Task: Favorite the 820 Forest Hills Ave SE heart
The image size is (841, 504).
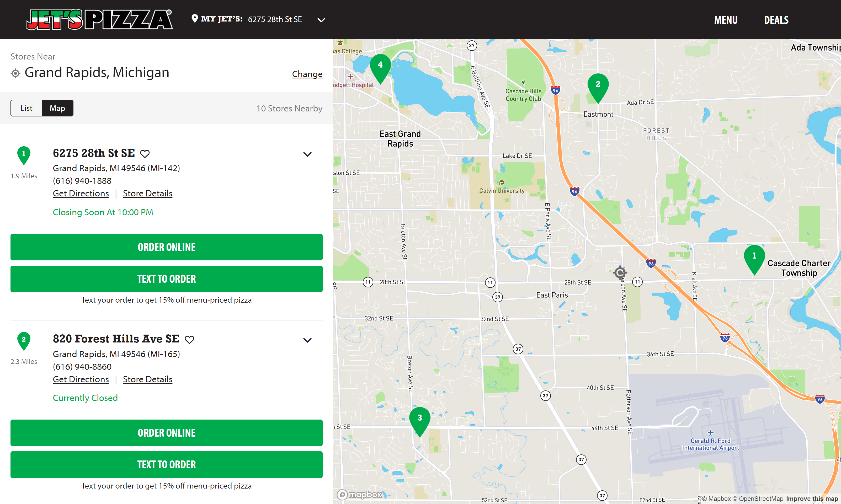Action: point(190,339)
